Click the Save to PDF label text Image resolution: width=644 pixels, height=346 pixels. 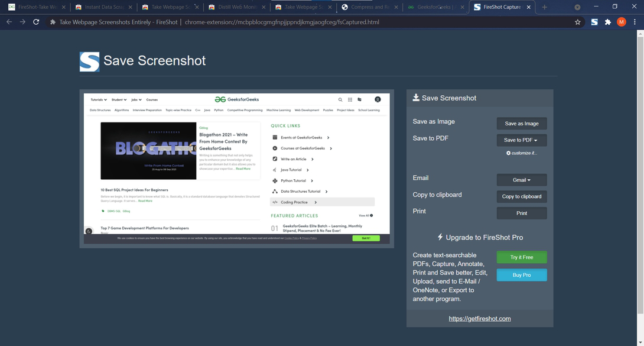[431, 138]
